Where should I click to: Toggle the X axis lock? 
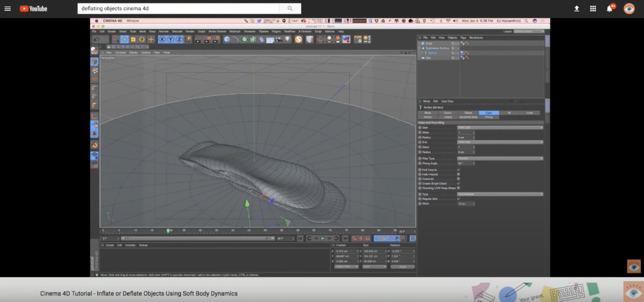coord(162,39)
